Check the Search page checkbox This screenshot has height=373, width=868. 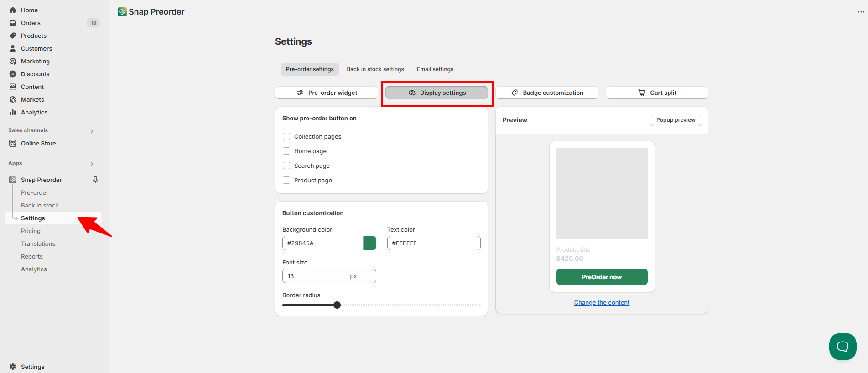286,166
